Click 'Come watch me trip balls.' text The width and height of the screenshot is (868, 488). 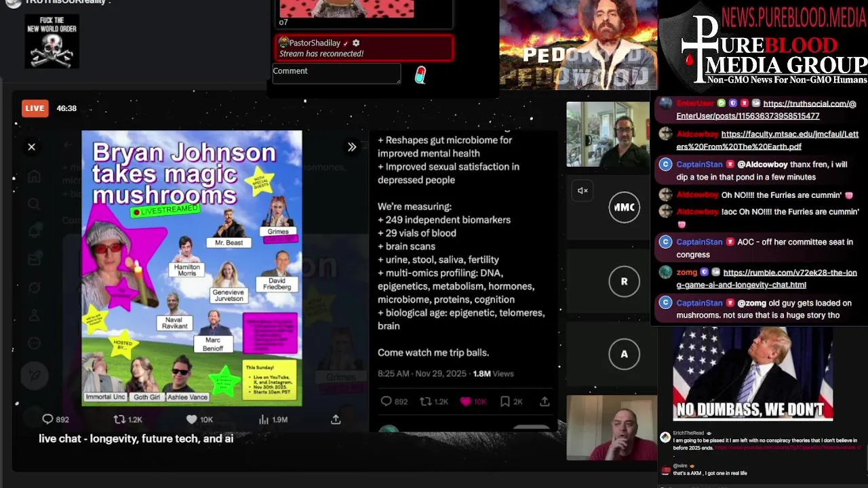tap(433, 352)
